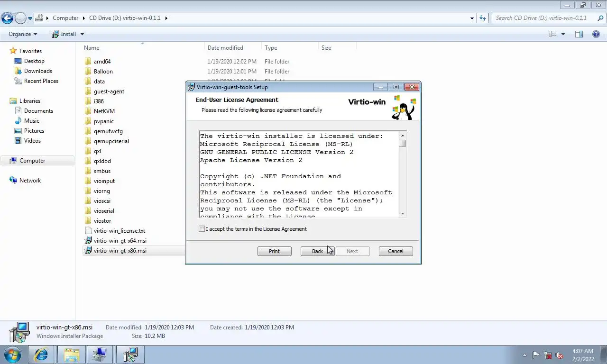Select the pvpanic folder icon
Viewport: 607px width, 364px height.
(x=88, y=121)
